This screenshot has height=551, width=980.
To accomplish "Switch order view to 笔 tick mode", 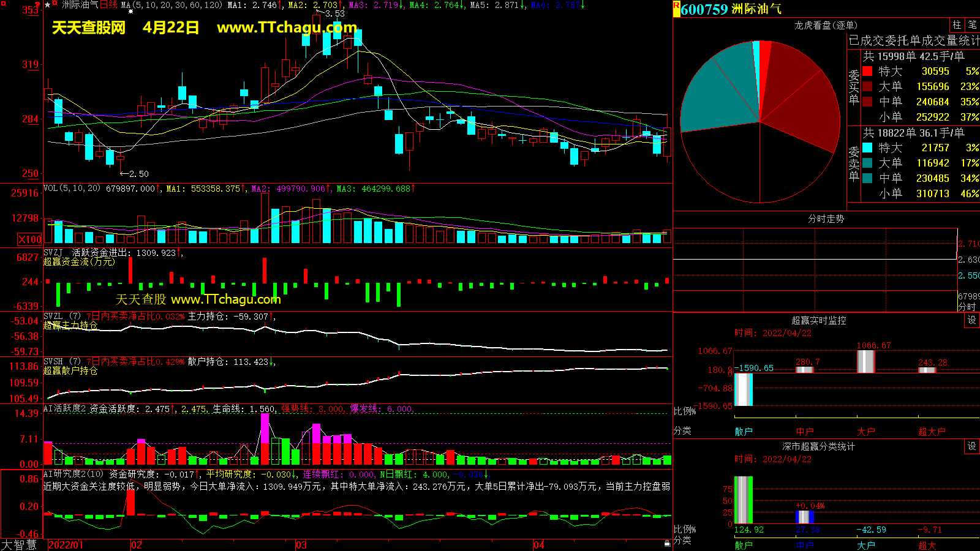I will coord(972,25).
